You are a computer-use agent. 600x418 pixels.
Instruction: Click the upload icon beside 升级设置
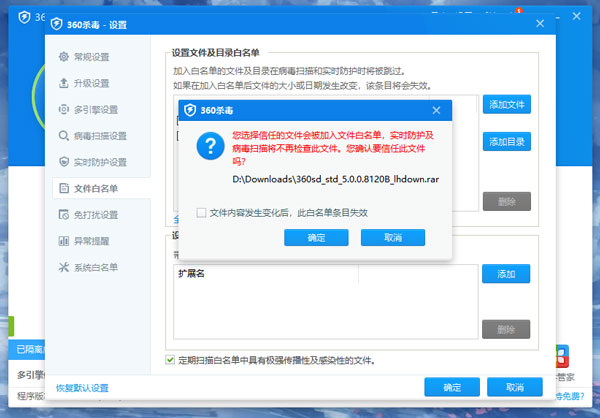64,83
